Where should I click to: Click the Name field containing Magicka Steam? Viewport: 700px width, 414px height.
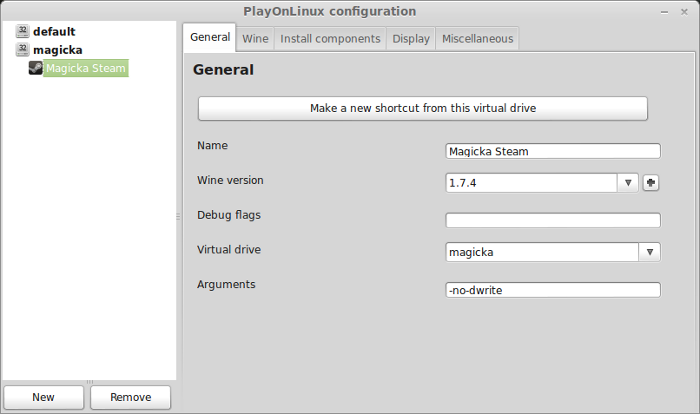point(553,151)
